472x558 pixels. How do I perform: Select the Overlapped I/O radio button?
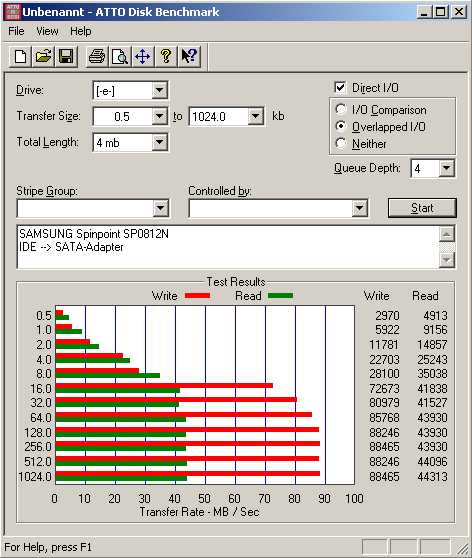coord(341,126)
